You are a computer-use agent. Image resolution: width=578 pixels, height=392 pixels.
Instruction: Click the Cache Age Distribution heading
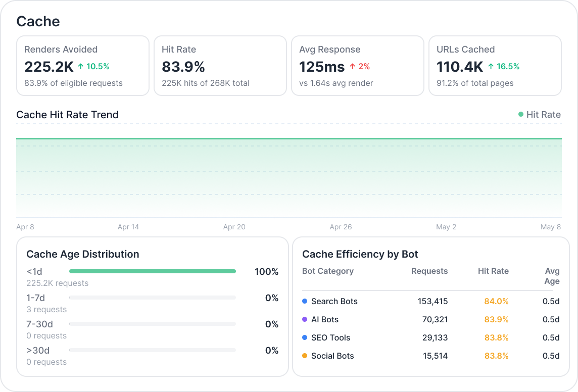[x=82, y=254]
